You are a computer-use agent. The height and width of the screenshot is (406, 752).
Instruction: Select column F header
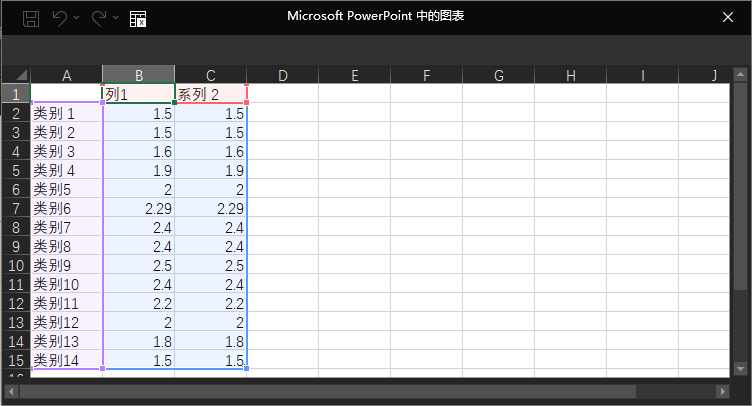click(x=426, y=75)
